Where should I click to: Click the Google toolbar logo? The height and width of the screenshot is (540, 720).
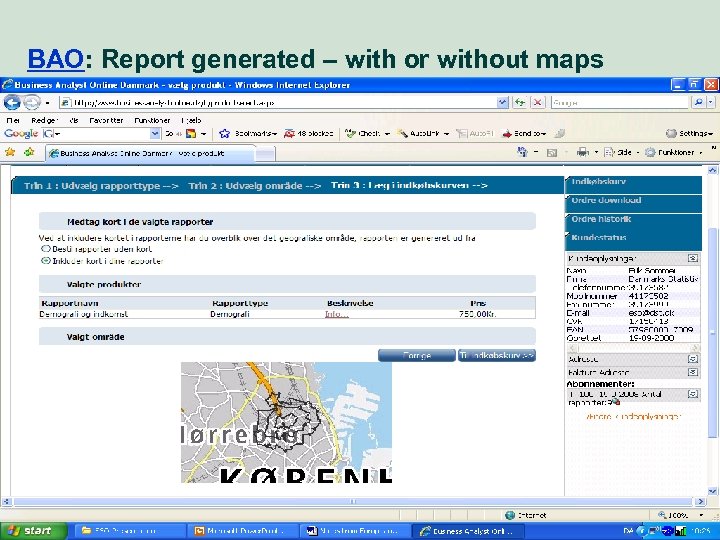[21, 134]
